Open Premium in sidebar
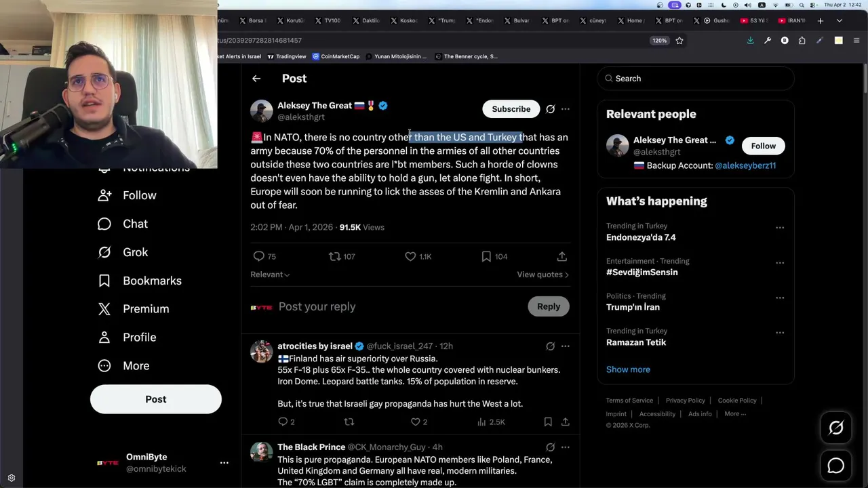Image resolution: width=868 pixels, height=488 pixels. [x=134, y=309]
